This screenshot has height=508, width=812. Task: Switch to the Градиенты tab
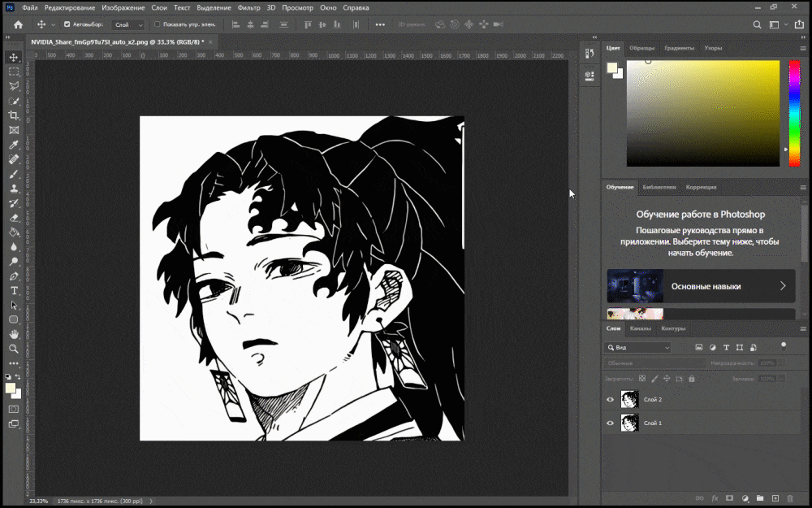[680, 48]
